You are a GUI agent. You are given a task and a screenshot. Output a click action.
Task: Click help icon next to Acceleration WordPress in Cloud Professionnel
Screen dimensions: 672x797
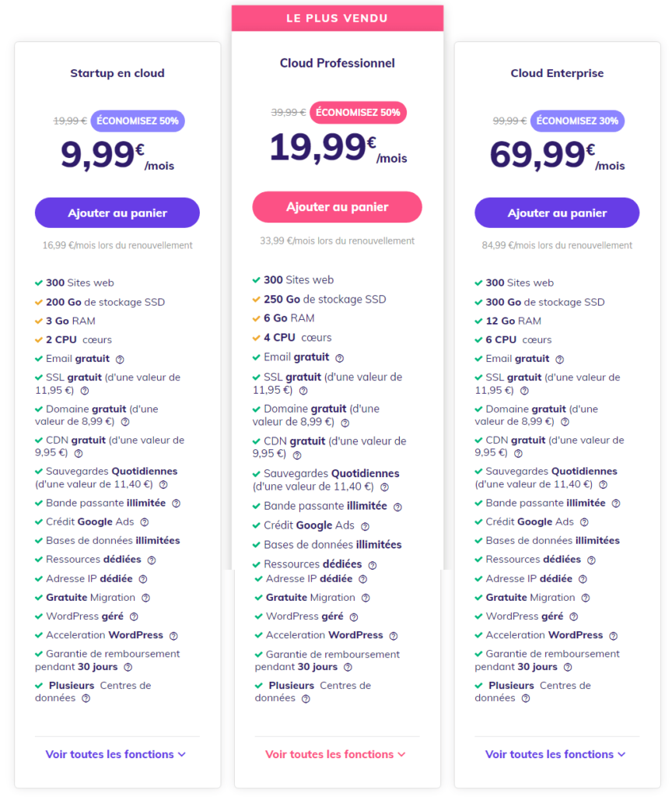(x=394, y=636)
